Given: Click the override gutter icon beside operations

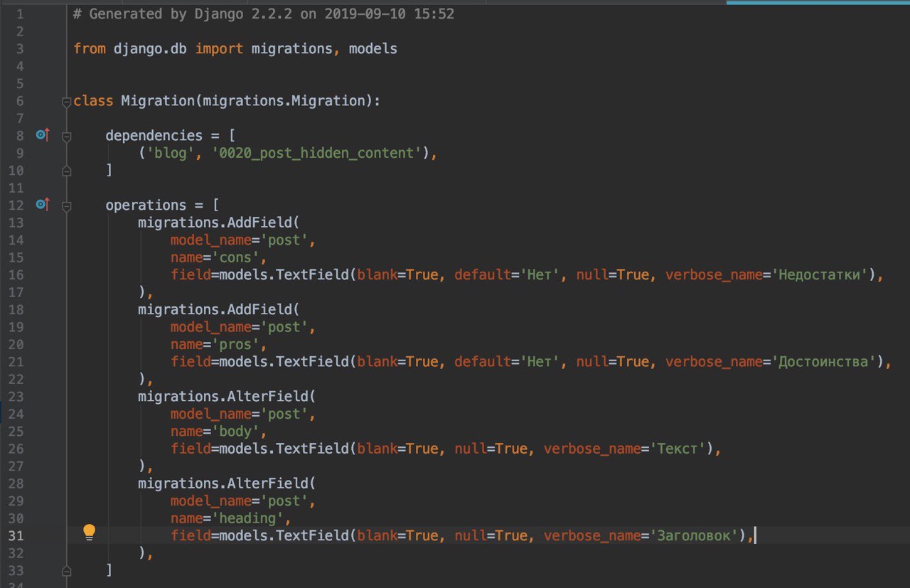Looking at the screenshot, I should pyautogui.click(x=43, y=205).
